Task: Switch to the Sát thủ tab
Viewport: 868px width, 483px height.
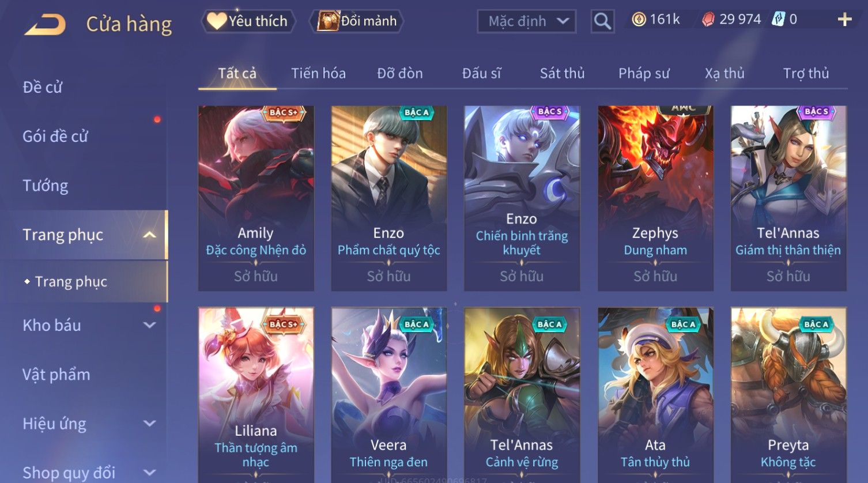Action: point(562,73)
